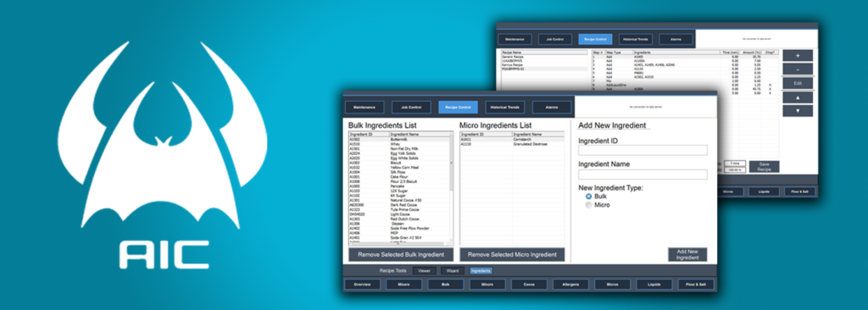Viewport: 868px width, 310px height.
Task: Select the Flour 2/3 Biscuit row
Action: pyautogui.click(x=398, y=181)
